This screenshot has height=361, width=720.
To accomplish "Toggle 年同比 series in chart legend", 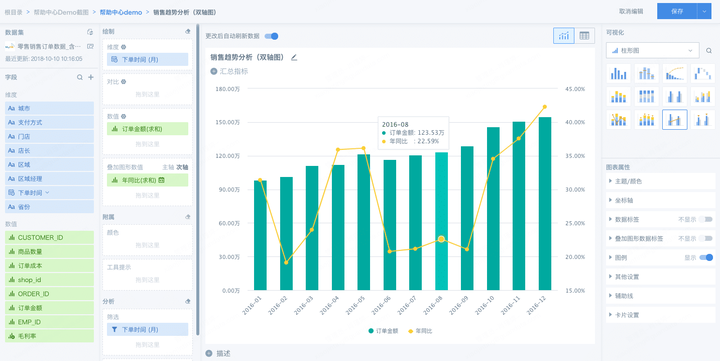I will point(420,331).
